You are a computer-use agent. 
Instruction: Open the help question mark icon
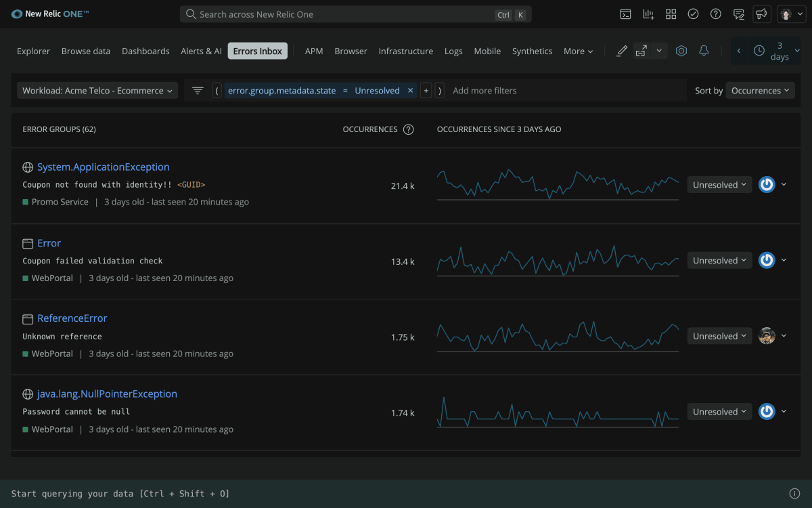click(715, 14)
